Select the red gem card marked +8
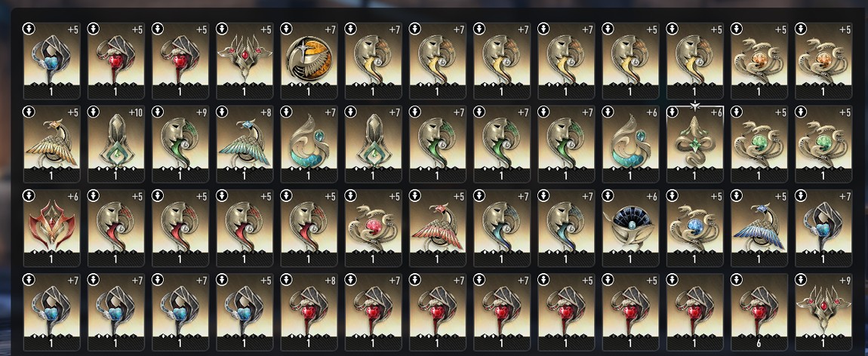This screenshot has width=868, height=356. click(309, 311)
